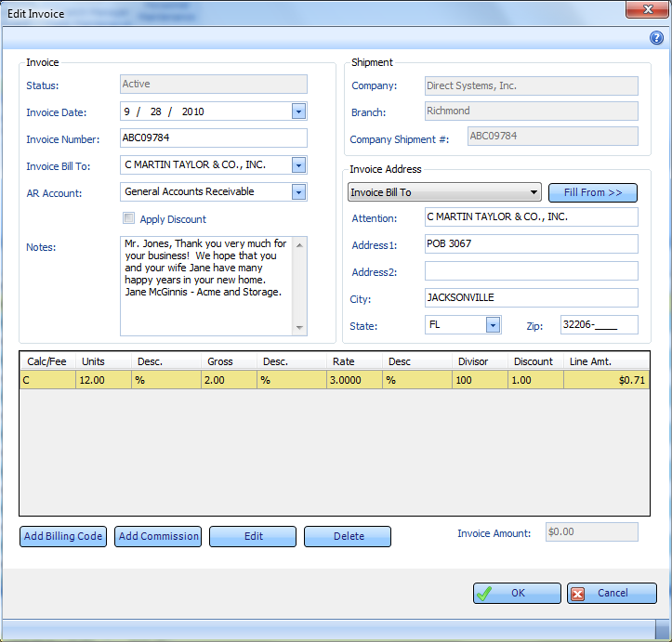Click the Add Billing Code button

pos(63,536)
